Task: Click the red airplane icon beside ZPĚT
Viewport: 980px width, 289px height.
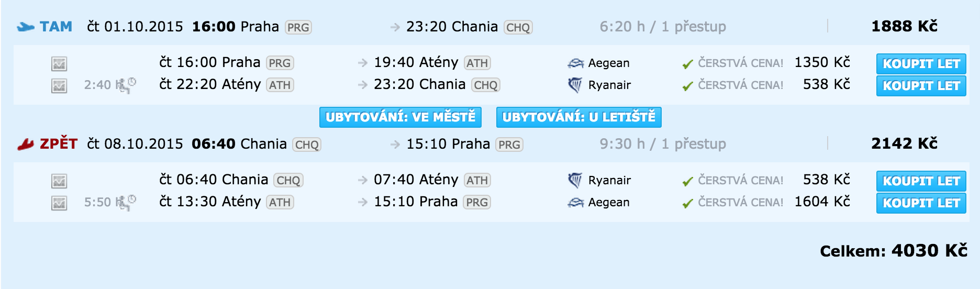Action: [x=26, y=144]
